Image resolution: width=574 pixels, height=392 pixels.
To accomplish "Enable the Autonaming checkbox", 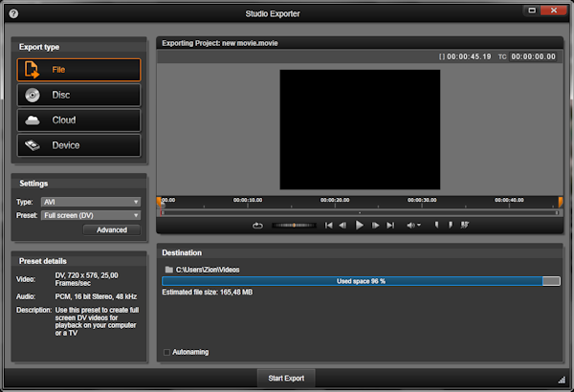I will (167, 352).
